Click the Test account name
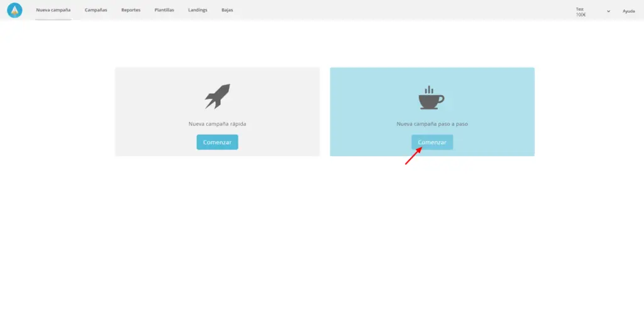Image resolution: width=644 pixels, height=311 pixels. point(579,8)
